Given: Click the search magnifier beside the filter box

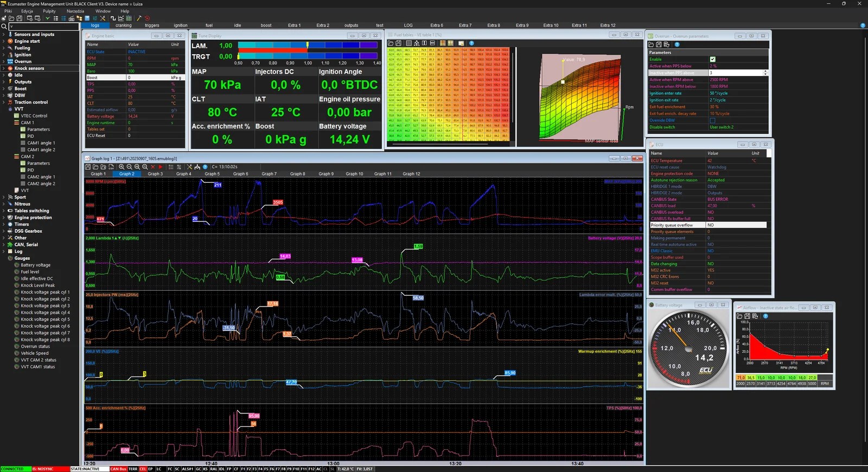Looking at the screenshot, I should click(4, 26).
